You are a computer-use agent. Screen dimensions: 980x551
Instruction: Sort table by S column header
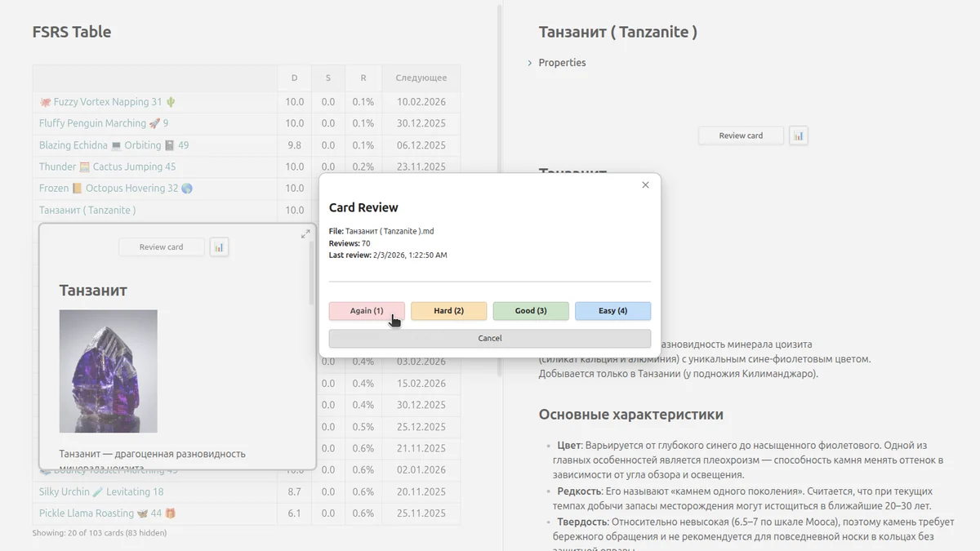tap(328, 78)
